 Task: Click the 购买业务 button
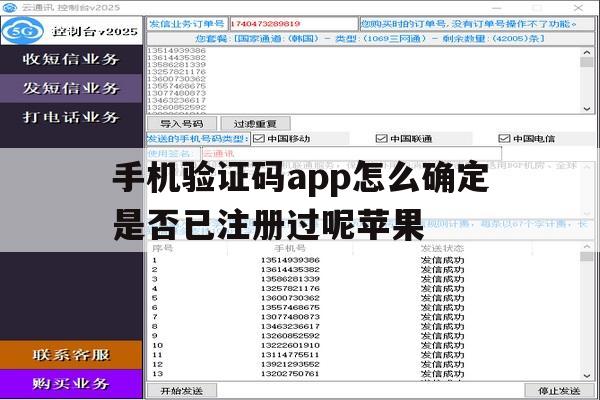click(x=71, y=384)
